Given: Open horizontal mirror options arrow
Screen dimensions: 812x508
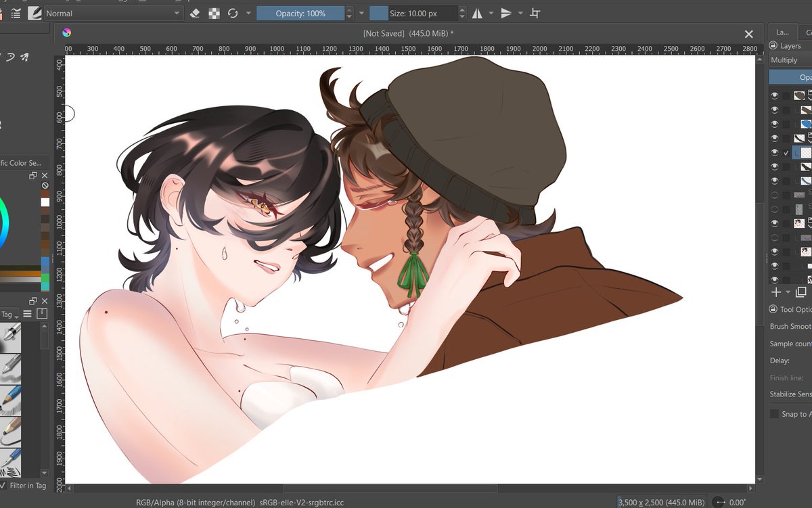Looking at the screenshot, I should point(491,13).
